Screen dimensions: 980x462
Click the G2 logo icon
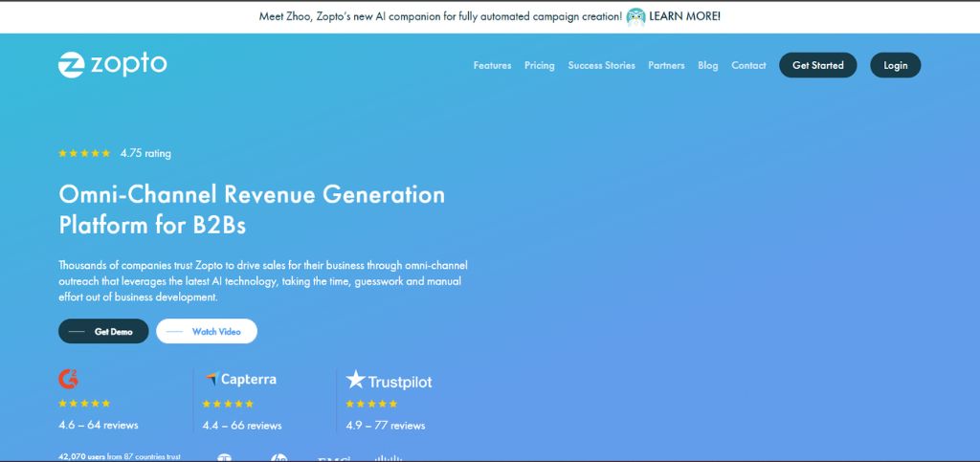(68, 379)
